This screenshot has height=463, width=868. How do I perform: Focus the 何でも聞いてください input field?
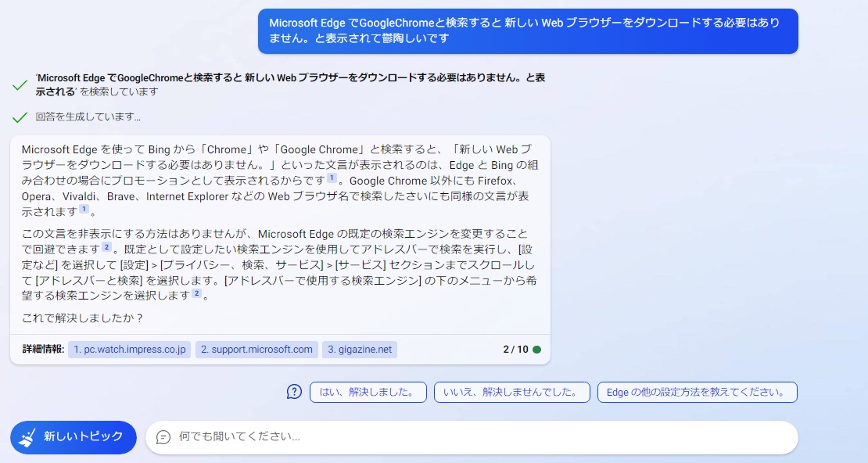pyautogui.click(x=472, y=437)
